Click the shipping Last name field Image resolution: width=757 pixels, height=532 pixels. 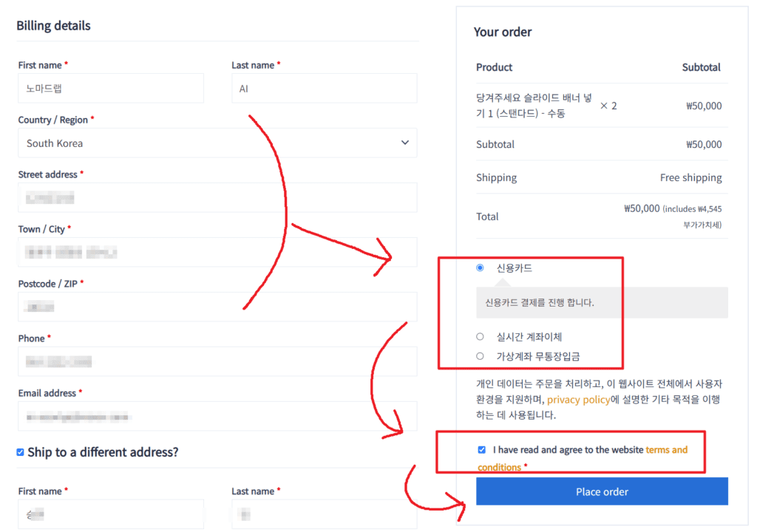(325, 514)
